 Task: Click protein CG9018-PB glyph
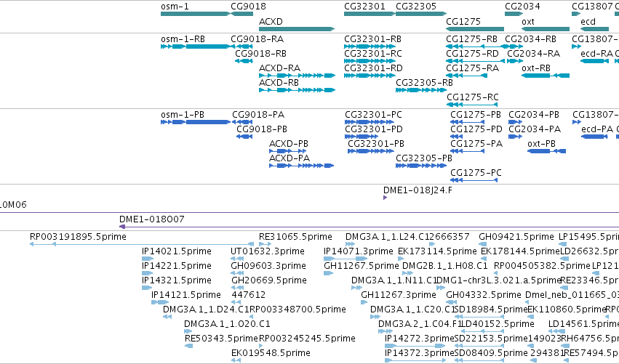click(x=244, y=137)
